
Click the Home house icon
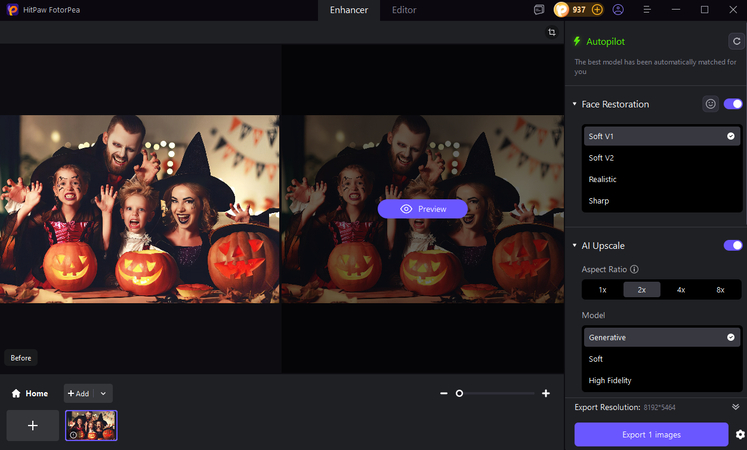tap(16, 393)
